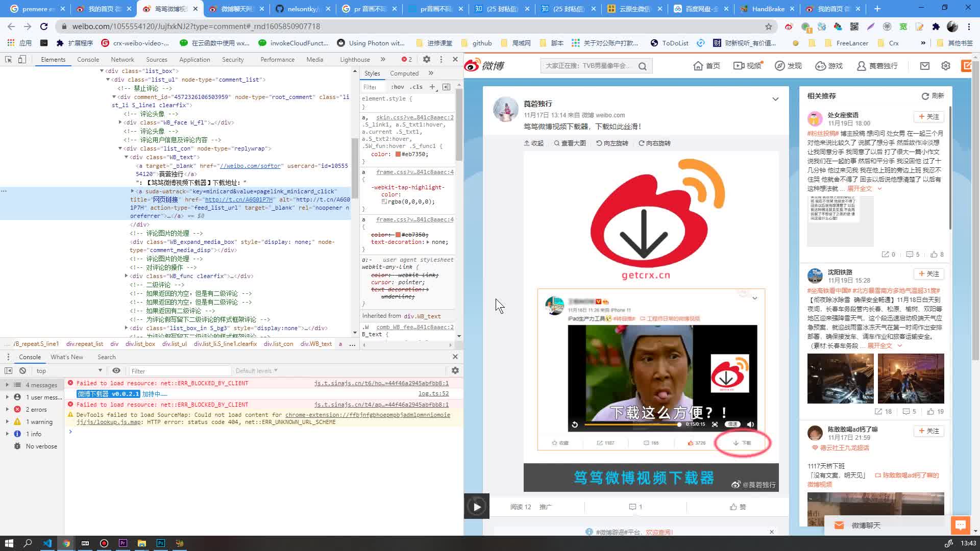Clear the console
The height and width of the screenshot is (551, 980).
(x=22, y=371)
